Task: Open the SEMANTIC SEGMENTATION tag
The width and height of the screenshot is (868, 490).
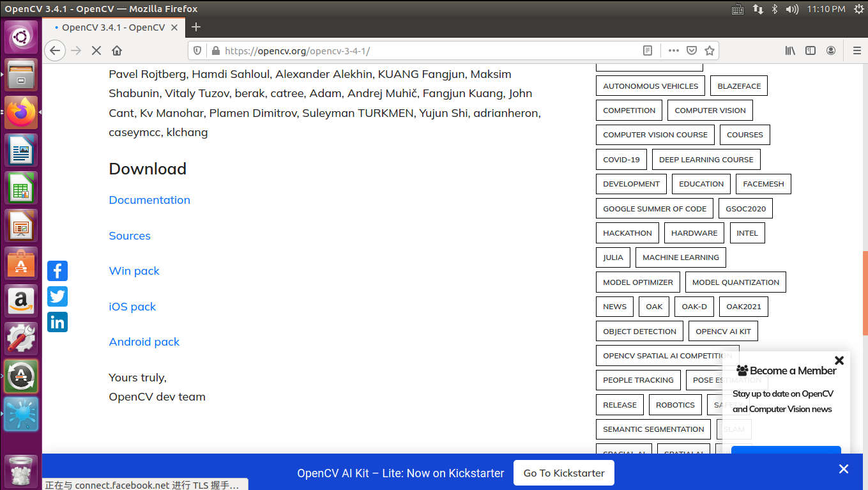Action: click(653, 429)
